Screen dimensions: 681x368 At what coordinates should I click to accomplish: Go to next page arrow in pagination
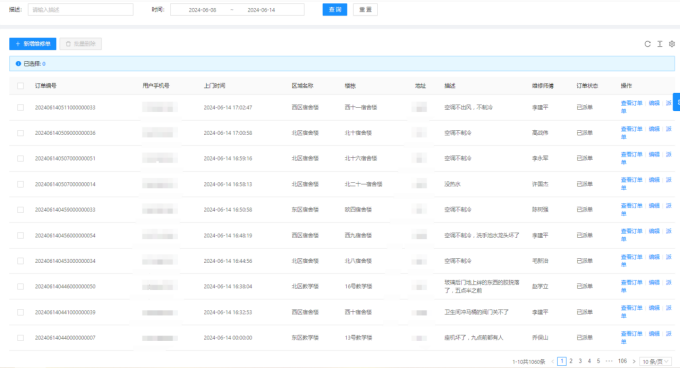coord(634,361)
